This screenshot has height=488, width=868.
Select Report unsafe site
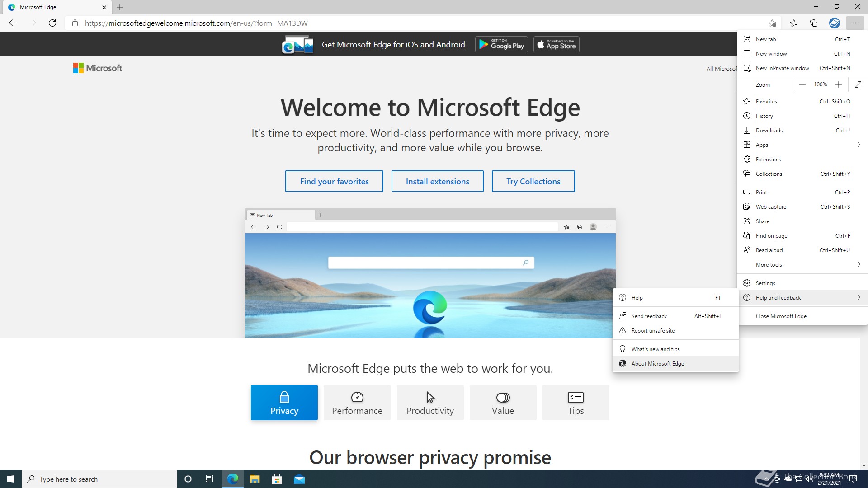pyautogui.click(x=675, y=331)
